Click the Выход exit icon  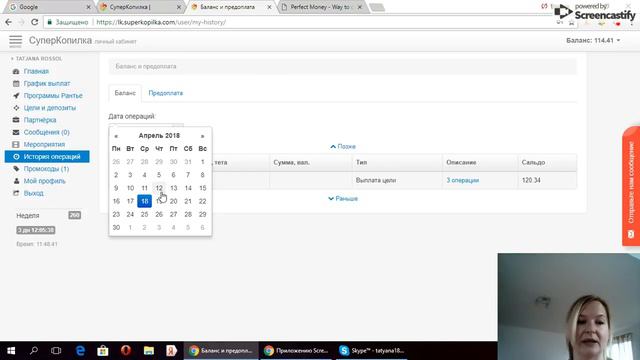(x=16, y=193)
